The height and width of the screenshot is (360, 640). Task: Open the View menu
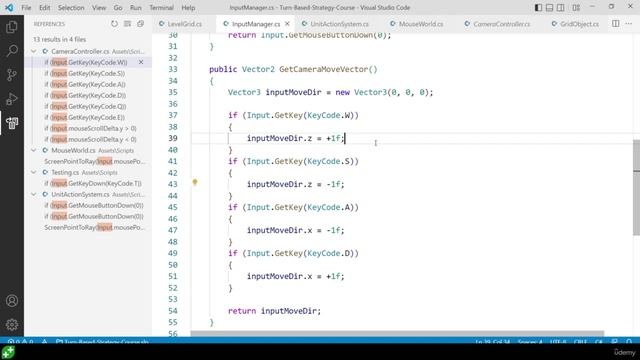(x=99, y=7)
